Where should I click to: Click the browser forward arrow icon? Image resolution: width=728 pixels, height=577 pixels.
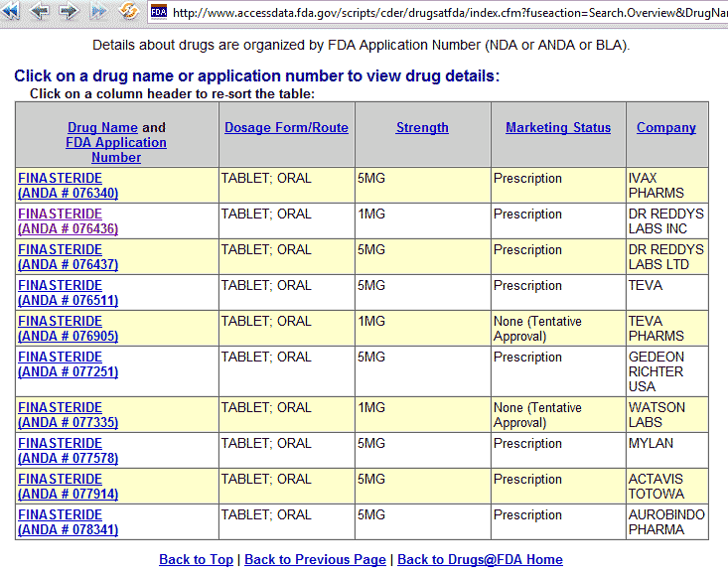click(x=69, y=11)
